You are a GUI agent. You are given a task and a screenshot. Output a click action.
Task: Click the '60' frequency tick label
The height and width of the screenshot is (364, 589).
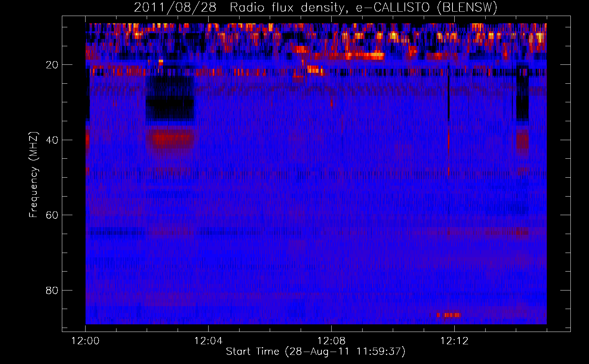(x=52, y=215)
